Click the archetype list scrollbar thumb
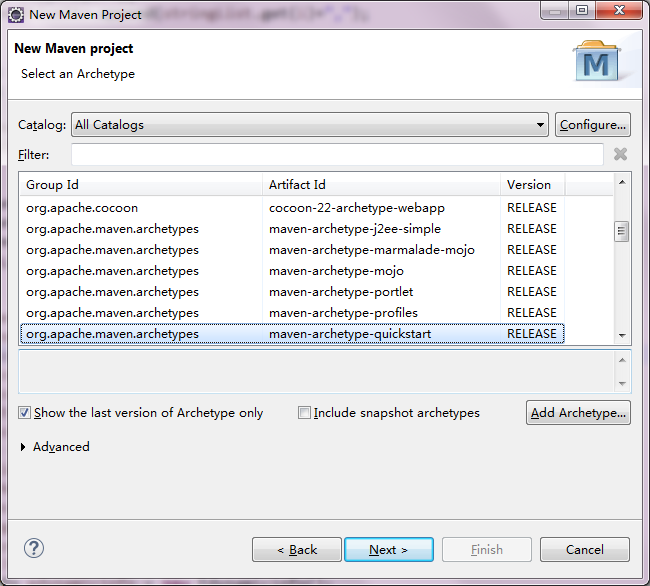 point(621,231)
